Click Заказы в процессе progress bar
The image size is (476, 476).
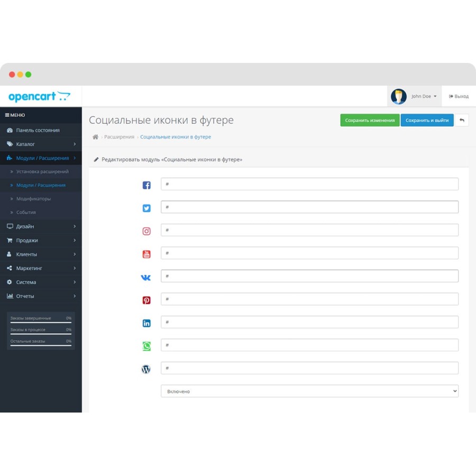41,334
